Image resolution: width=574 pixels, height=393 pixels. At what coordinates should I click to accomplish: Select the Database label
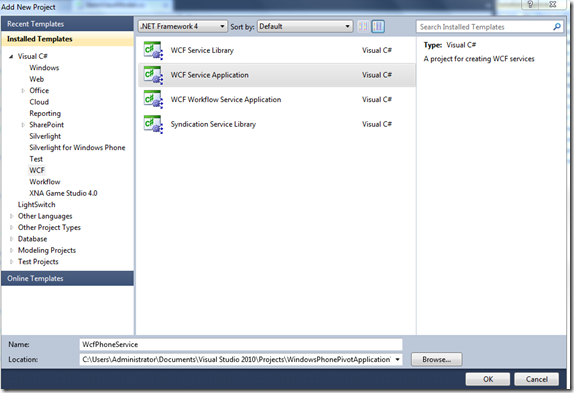coord(33,239)
